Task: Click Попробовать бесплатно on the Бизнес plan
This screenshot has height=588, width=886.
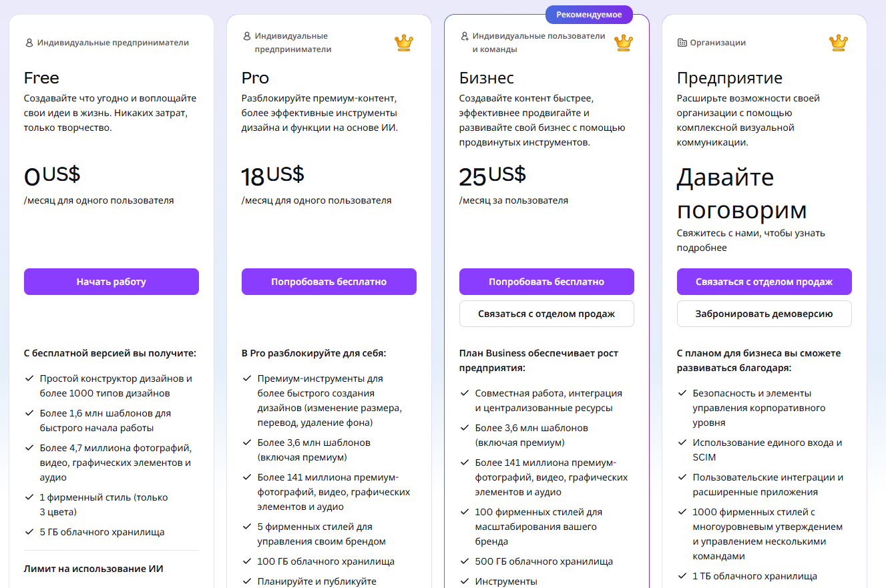Action: click(x=546, y=282)
